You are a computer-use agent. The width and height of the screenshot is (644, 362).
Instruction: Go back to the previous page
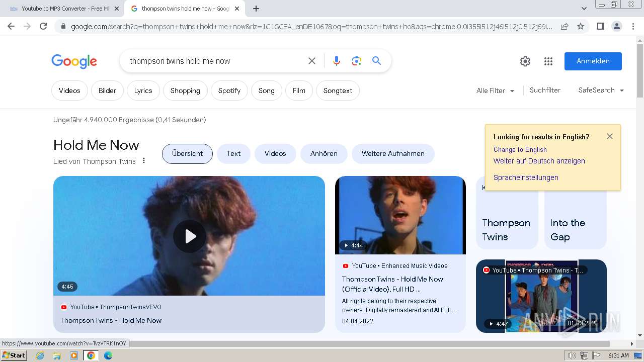[11, 26]
